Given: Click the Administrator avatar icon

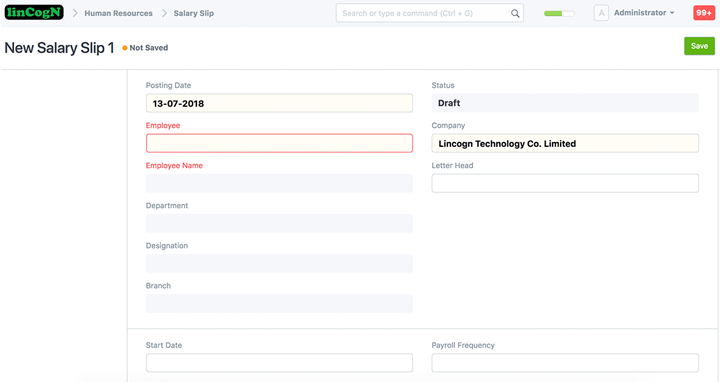Looking at the screenshot, I should 601,13.
